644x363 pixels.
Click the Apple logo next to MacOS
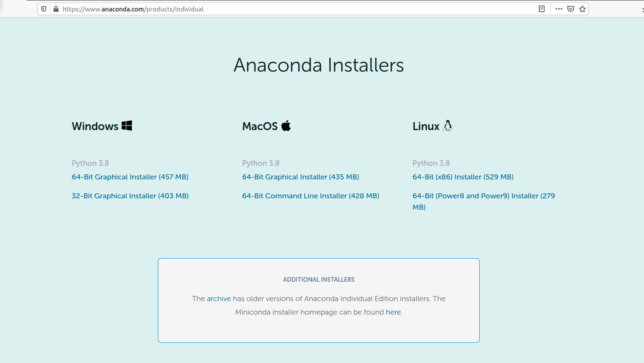[286, 125]
